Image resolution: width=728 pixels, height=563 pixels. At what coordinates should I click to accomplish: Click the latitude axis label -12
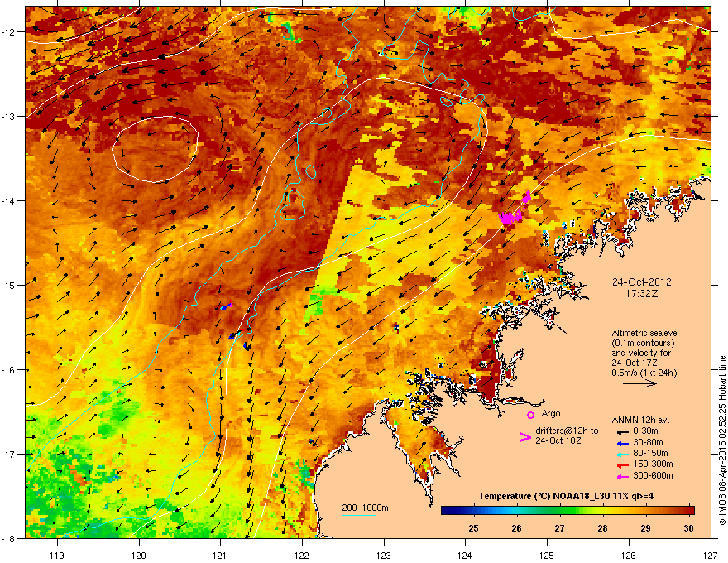pos(7,32)
